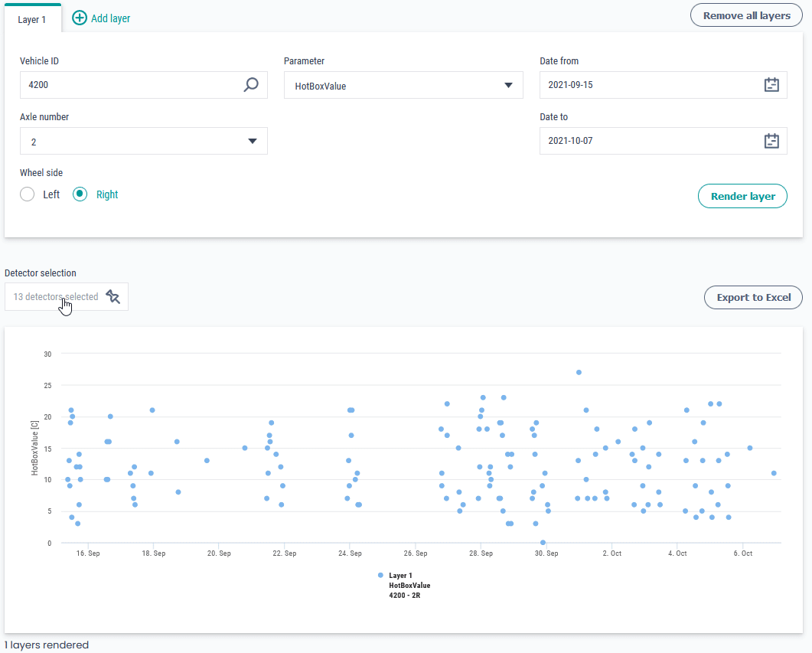Click the highest data point near value 27

point(579,372)
